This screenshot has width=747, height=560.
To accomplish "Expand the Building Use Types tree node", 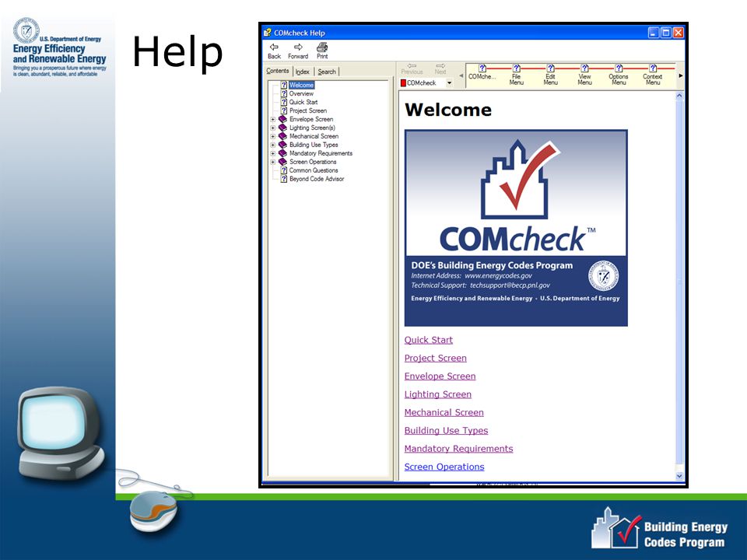I will coord(272,145).
